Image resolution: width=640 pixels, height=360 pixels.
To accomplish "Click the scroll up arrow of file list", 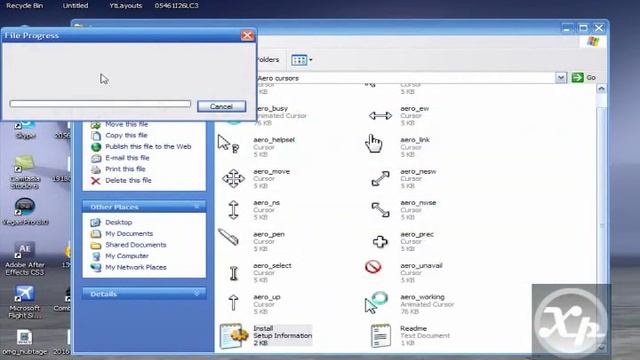I will coord(601,89).
